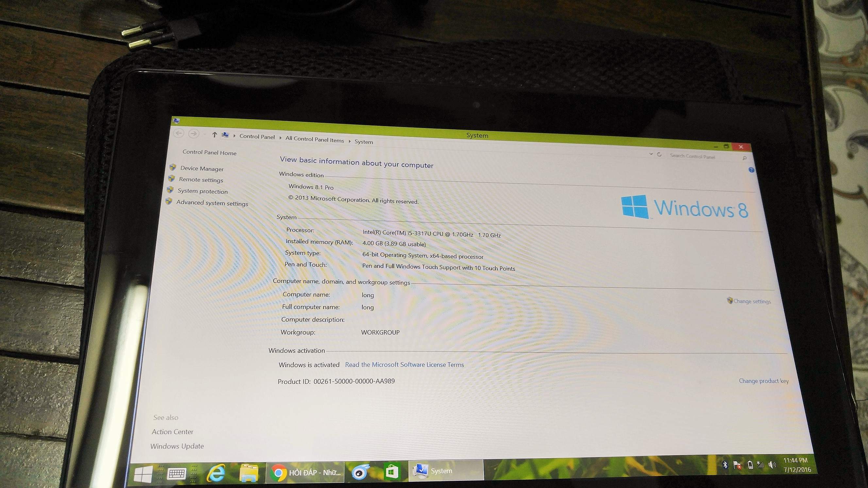Expand chevron after Control Panel breadcrumb

pos(280,138)
